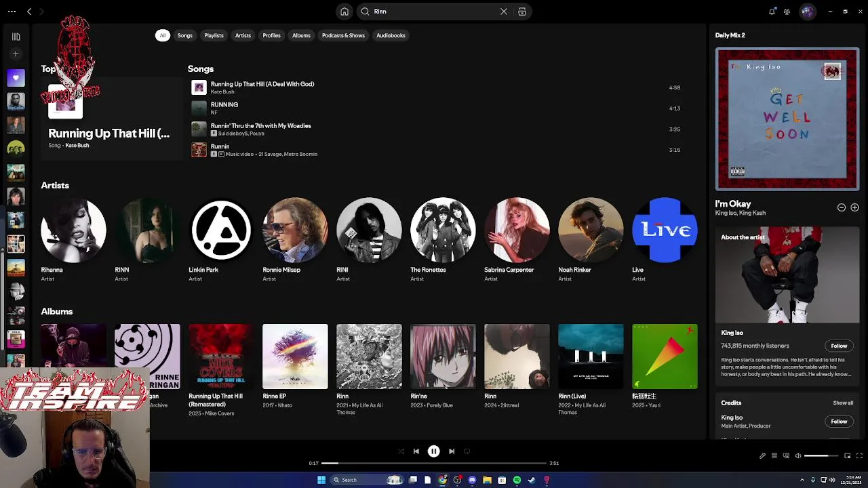Open Connect to a device icon

point(786,456)
